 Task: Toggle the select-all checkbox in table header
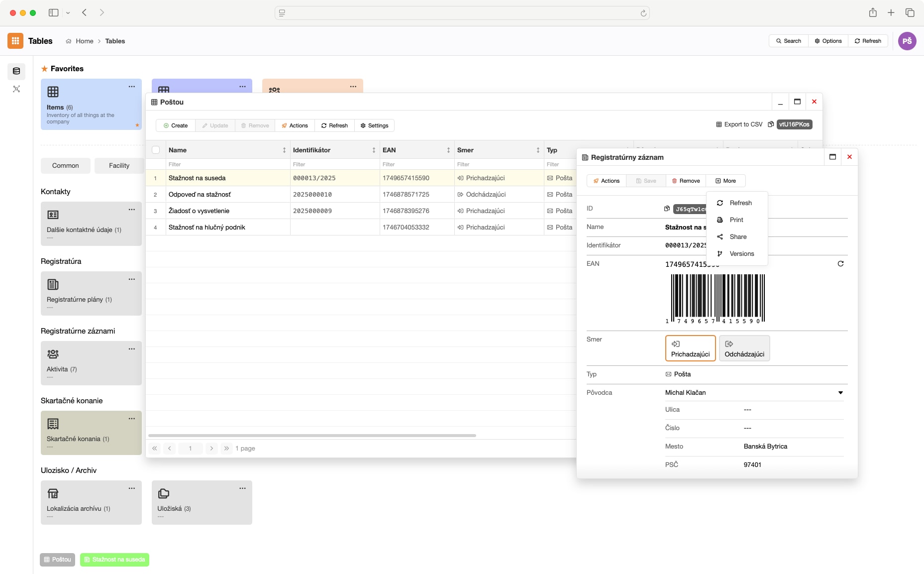coord(156,150)
